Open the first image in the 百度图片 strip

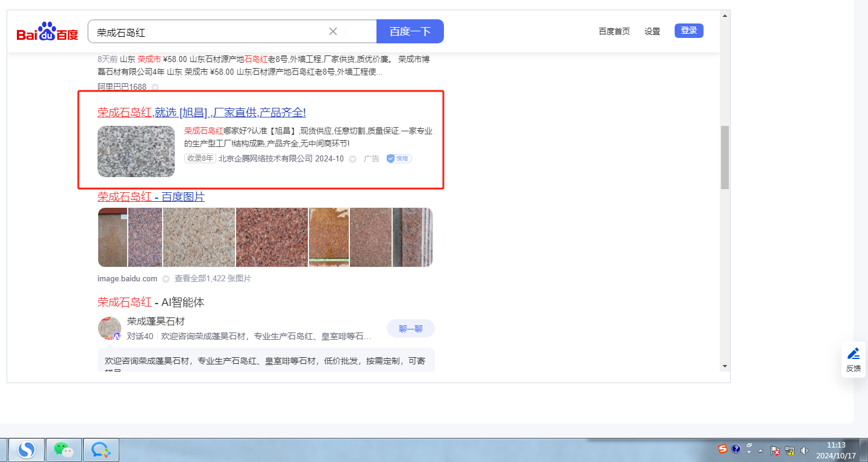113,237
